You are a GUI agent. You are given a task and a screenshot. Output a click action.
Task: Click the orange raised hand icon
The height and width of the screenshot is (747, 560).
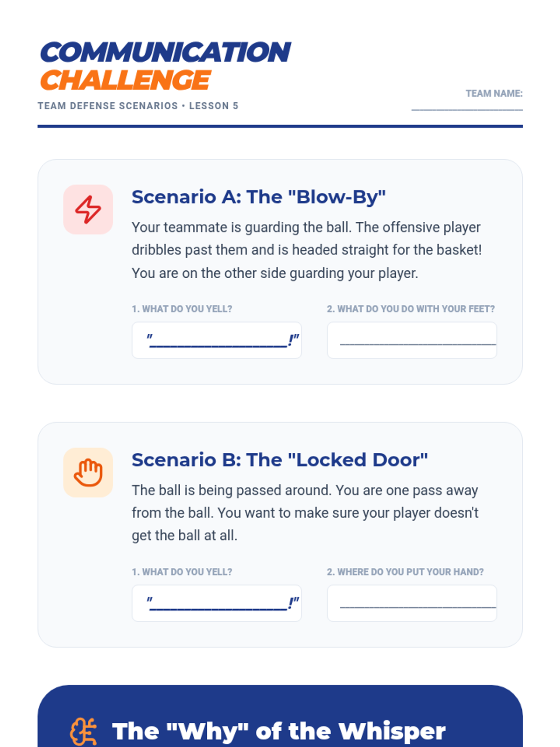pyautogui.click(x=88, y=472)
